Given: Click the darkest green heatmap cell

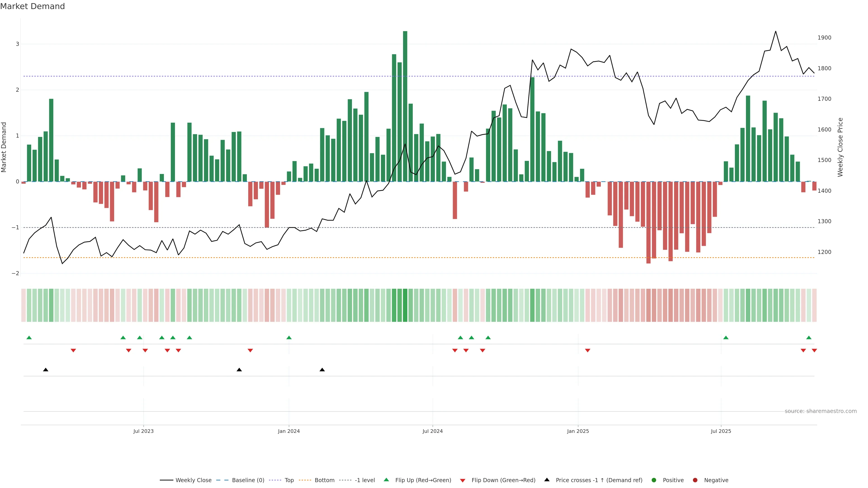Looking at the screenshot, I should (x=405, y=305).
